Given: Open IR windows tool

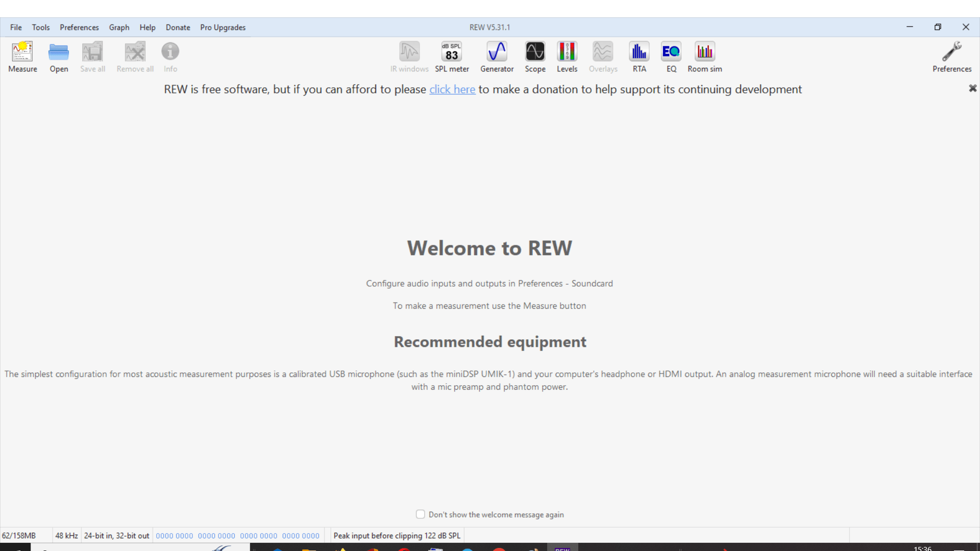Looking at the screenshot, I should [x=409, y=57].
